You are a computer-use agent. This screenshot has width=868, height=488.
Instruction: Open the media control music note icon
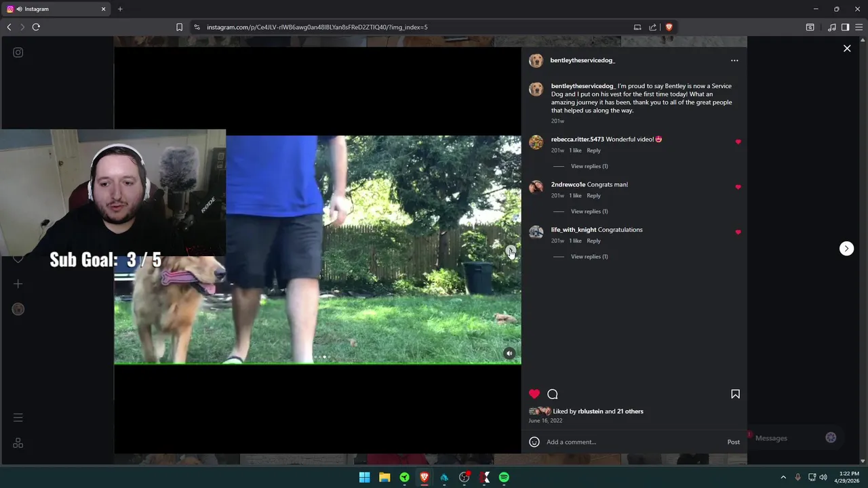pos(832,27)
